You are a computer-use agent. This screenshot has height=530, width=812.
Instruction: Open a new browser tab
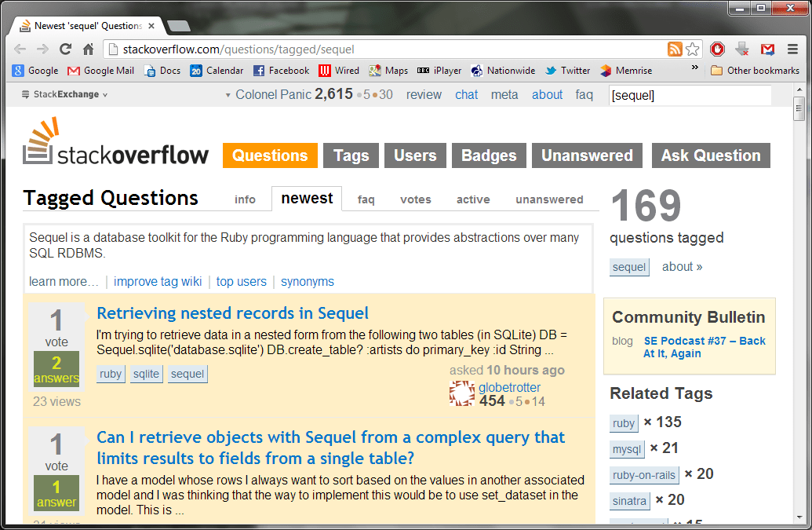[x=179, y=26]
